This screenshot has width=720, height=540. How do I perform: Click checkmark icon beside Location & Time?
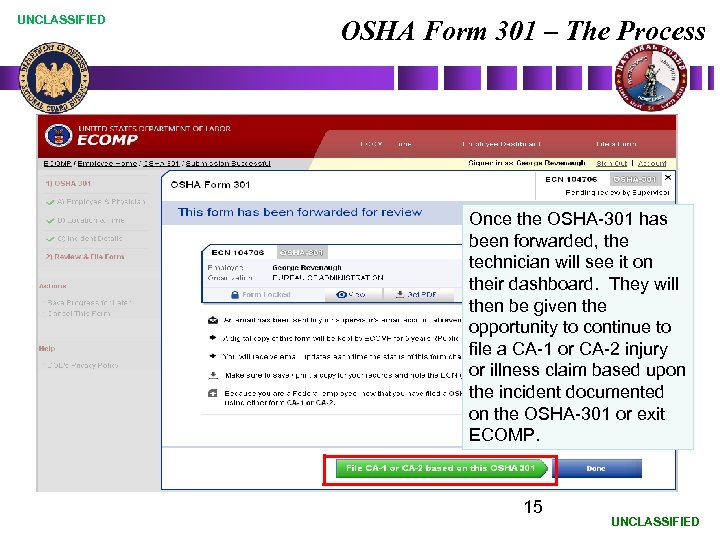pos(51,221)
